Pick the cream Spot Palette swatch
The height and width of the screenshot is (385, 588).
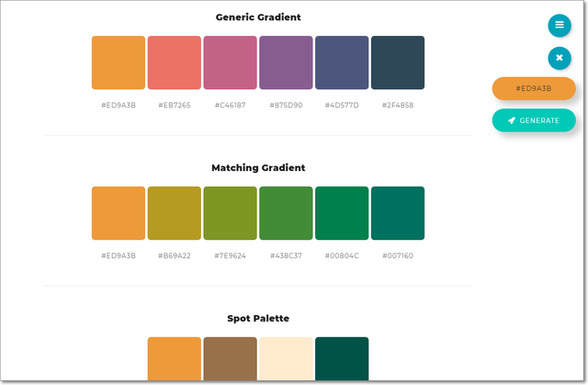click(286, 359)
